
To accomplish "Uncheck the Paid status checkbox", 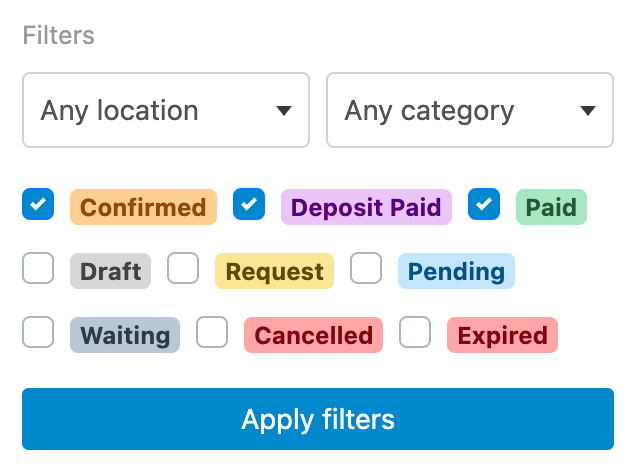I will click(484, 205).
